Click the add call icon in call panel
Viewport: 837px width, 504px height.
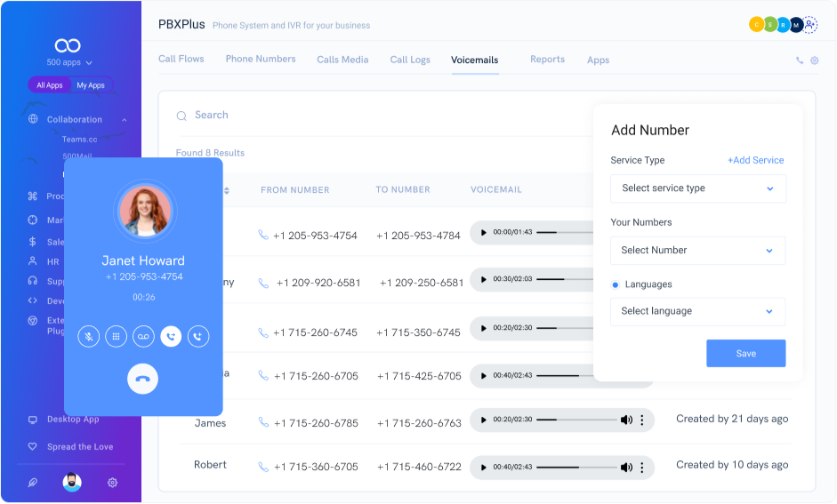(198, 336)
